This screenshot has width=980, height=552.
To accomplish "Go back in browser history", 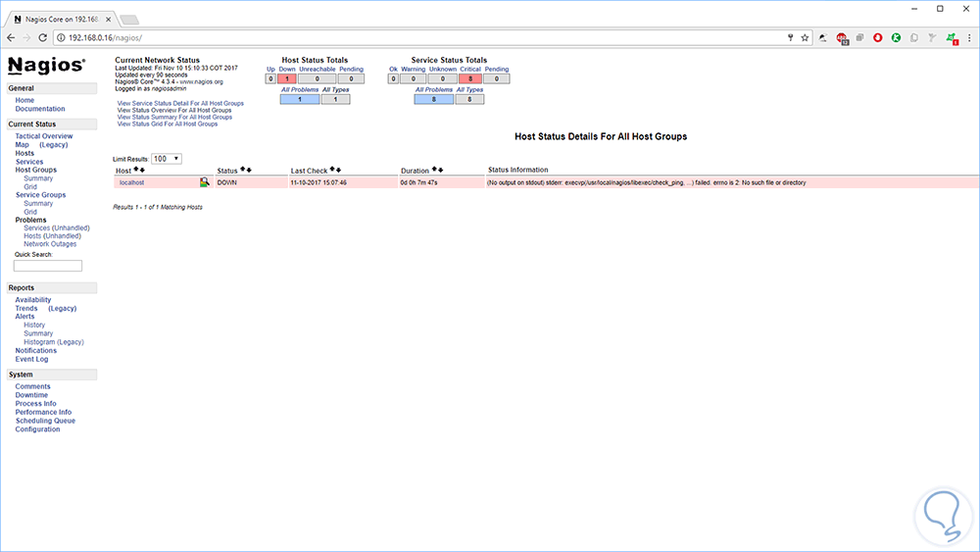I will (11, 37).
